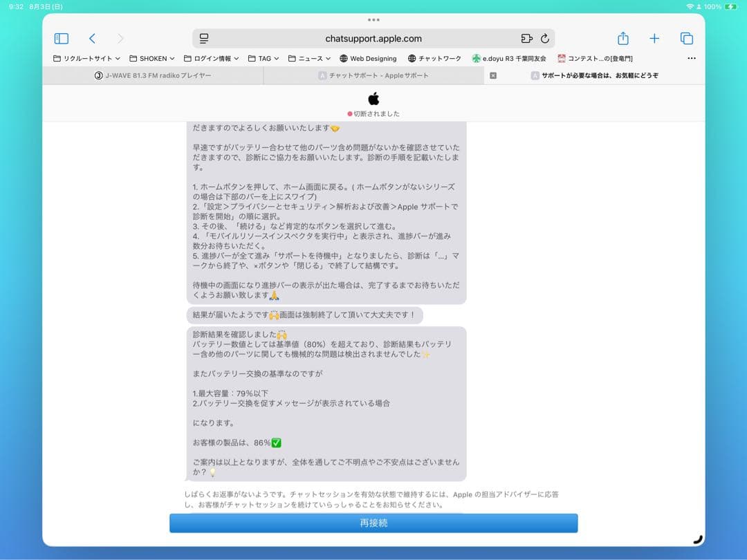This screenshot has width=747, height=560.
Task: Open the sidebar with the sidebar icon
Action: (x=61, y=39)
